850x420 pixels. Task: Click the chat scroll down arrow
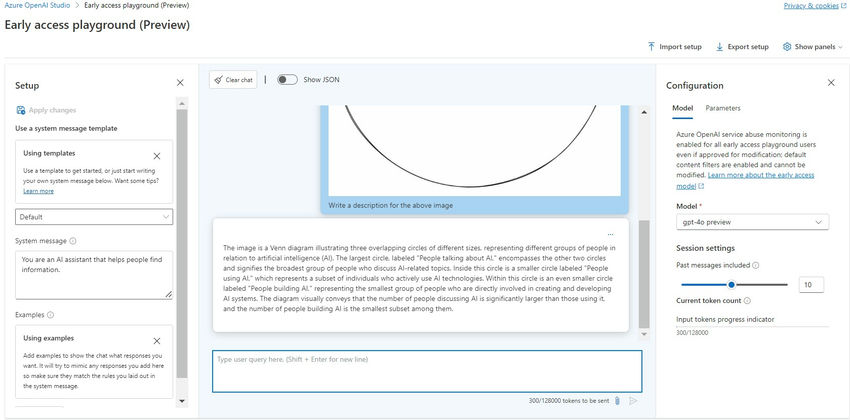click(644, 334)
